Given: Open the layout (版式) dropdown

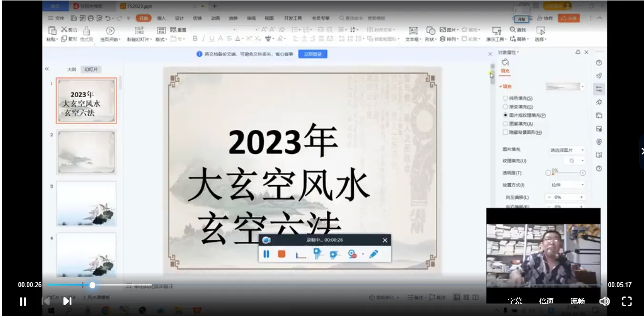Looking at the screenshot, I should point(162,39).
